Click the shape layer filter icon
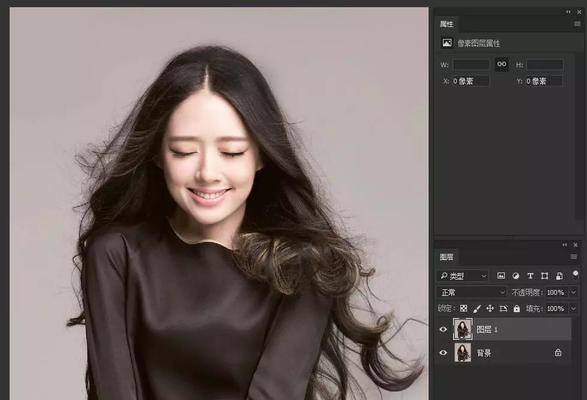Viewport: 587px width, 400px height. [544, 276]
